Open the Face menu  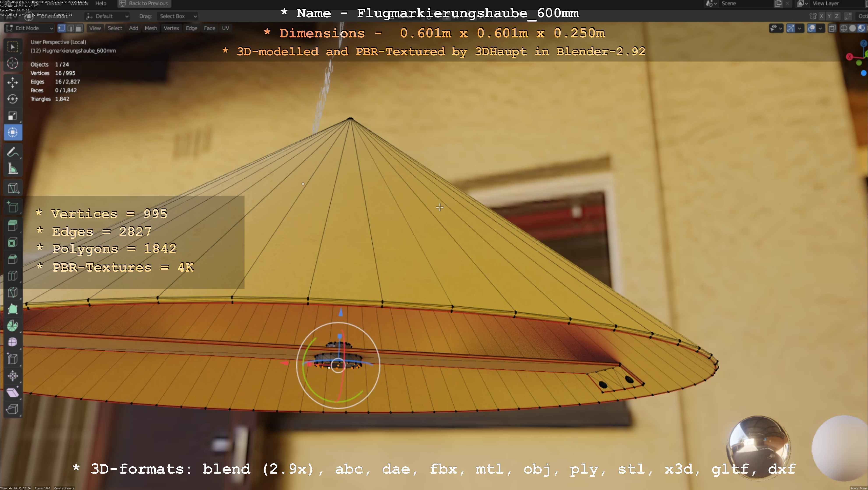(209, 28)
